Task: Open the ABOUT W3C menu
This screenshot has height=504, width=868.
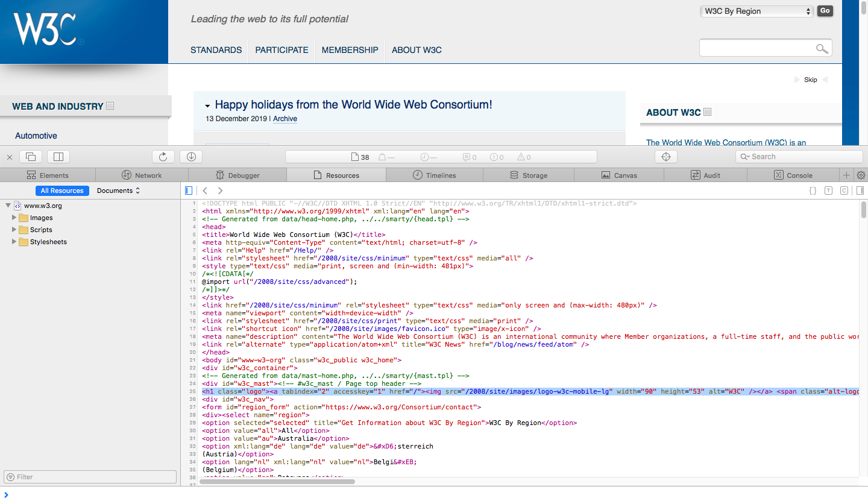Action: point(417,50)
